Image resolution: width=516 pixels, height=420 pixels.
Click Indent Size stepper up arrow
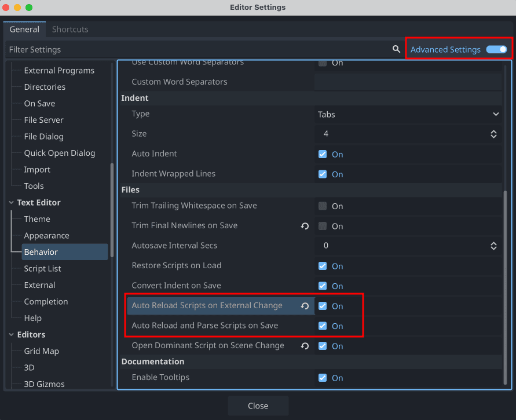(493, 131)
